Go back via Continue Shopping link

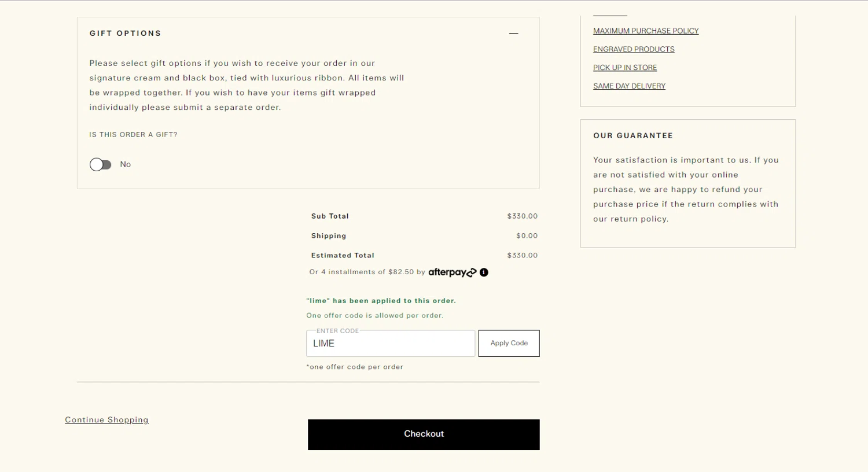click(106, 420)
